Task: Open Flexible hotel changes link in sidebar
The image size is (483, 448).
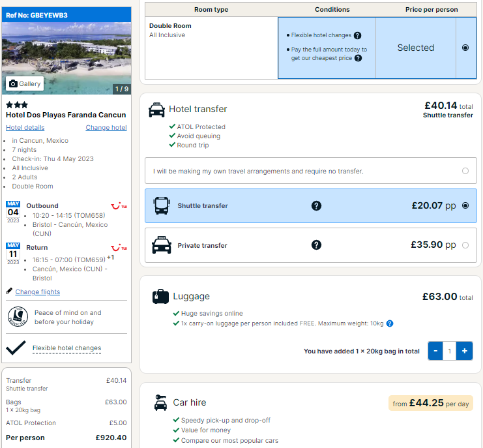Action: coord(67,348)
